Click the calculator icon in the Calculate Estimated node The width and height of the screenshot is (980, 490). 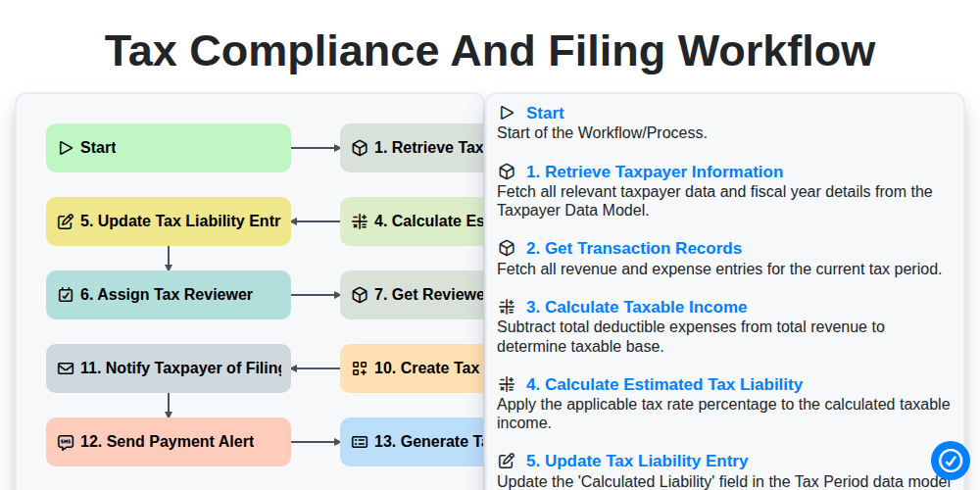tap(360, 221)
